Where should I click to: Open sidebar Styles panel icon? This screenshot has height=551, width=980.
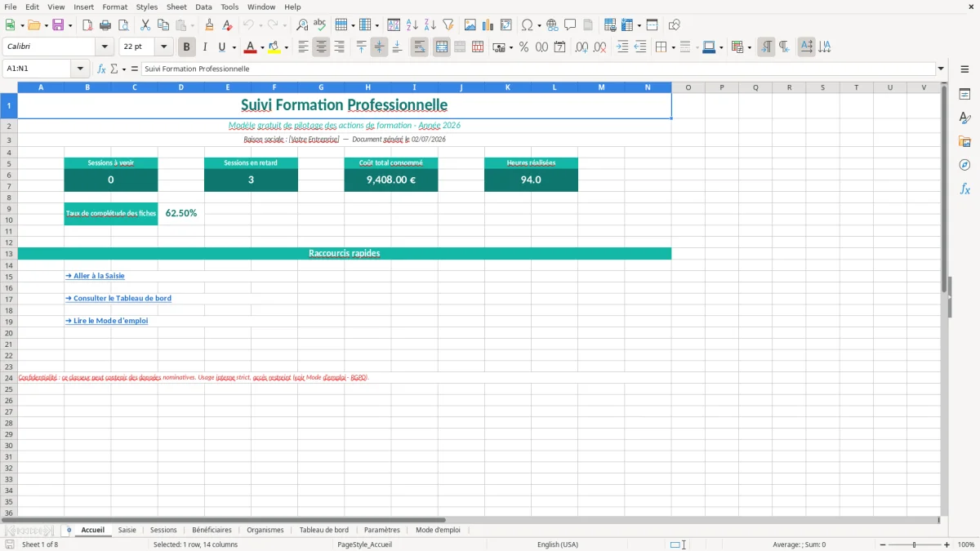pos(964,118)
